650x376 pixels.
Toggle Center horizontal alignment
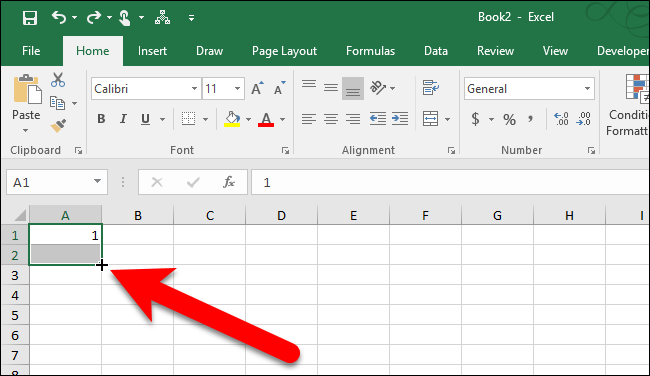tap(331, 119)
